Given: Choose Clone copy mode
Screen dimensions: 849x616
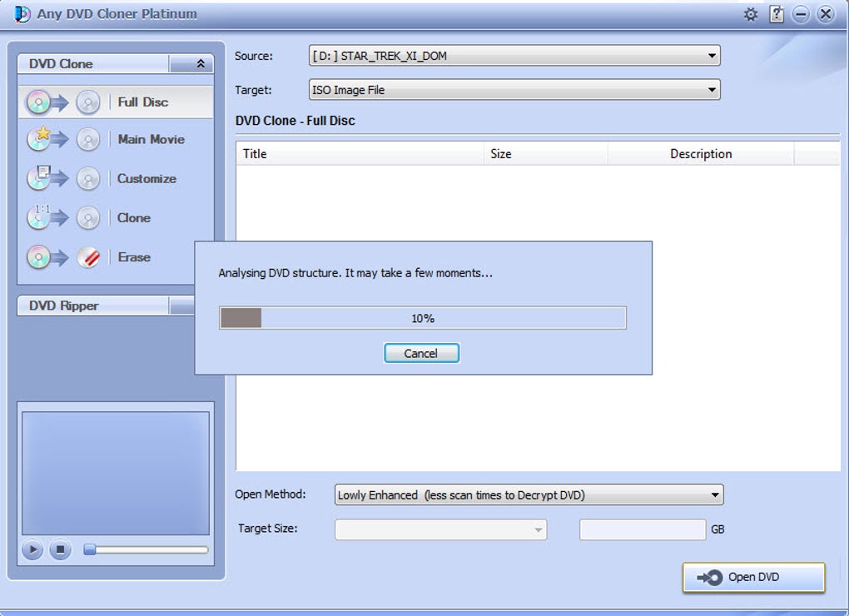Looking at the screenshot, I should pyautogui.click(x=134, y=217).
